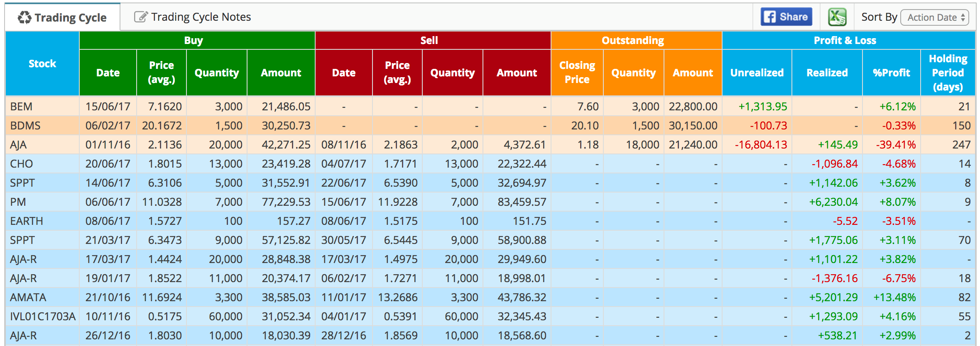This screenshot has width=980, height=346.
Task: Click AMATA profit percentage +13.48%
Action: tap(894, 297)
